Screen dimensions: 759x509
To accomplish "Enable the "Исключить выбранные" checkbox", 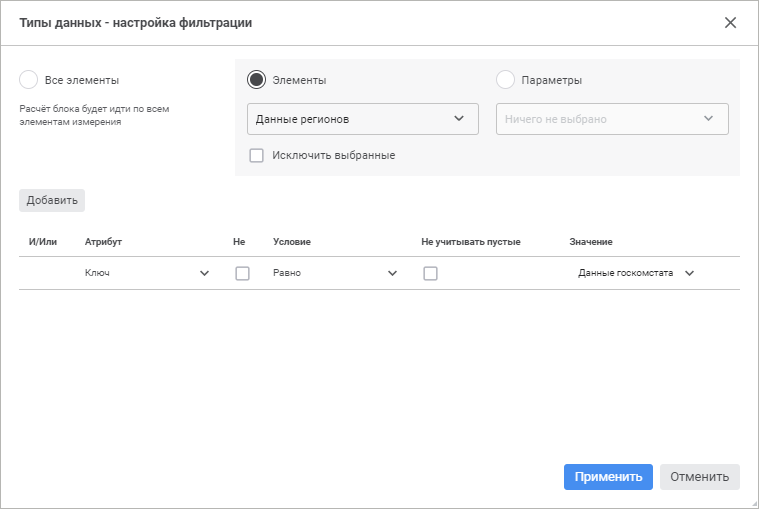I will 257,155.
